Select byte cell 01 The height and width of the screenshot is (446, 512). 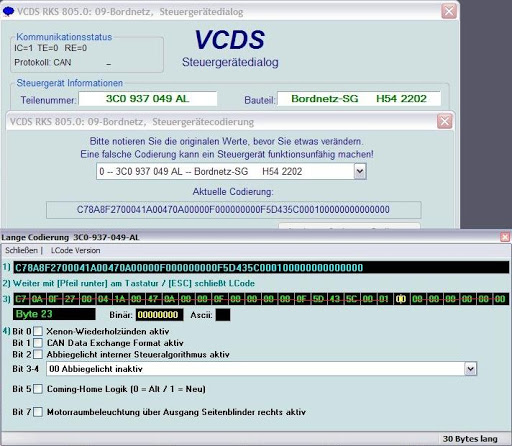point(385,299)
